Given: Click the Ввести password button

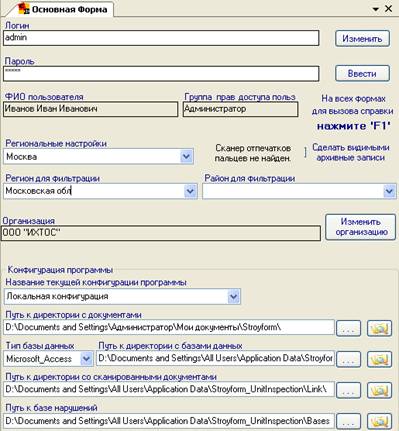Looking at the screenshot, I should click(362, 73).
